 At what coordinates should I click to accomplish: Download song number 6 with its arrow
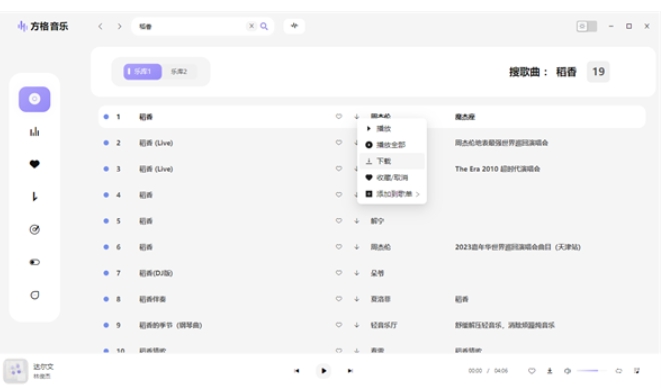tap(357, 247)
